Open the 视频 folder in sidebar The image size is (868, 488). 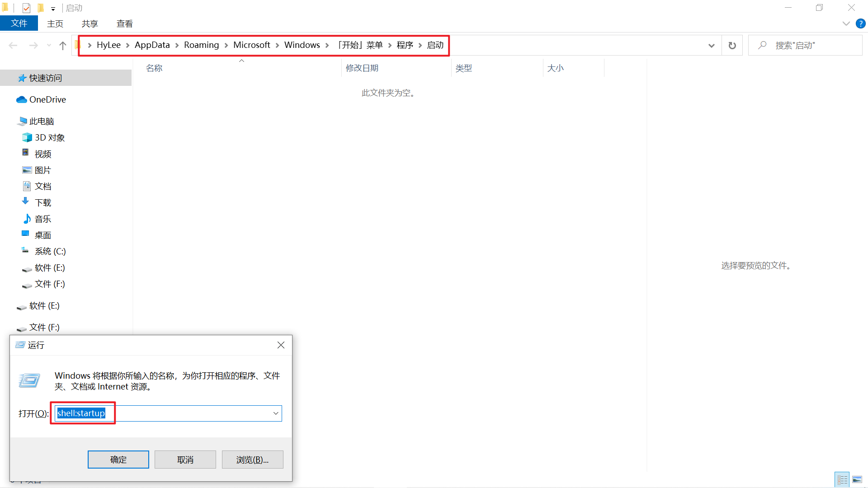point(43,154)
